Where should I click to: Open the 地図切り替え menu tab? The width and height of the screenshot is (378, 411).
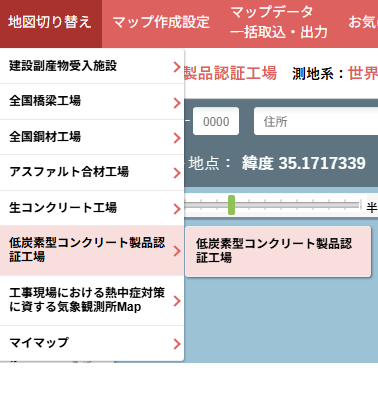51,23
